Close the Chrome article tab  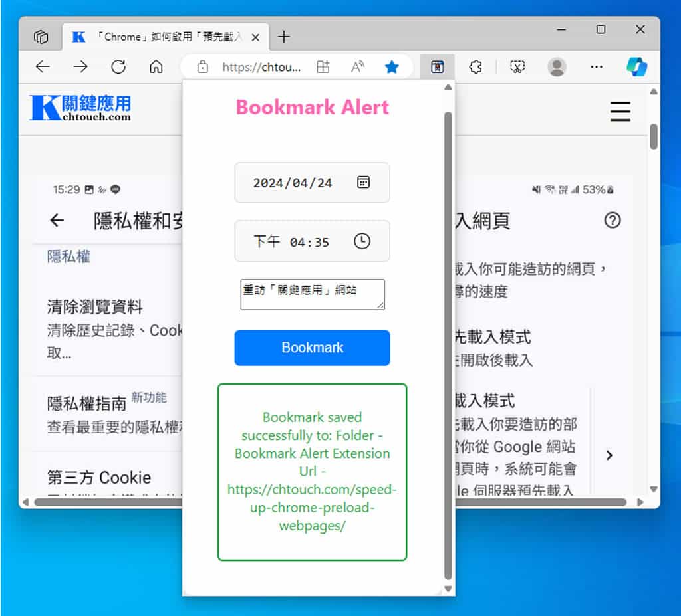coord(256,37)
